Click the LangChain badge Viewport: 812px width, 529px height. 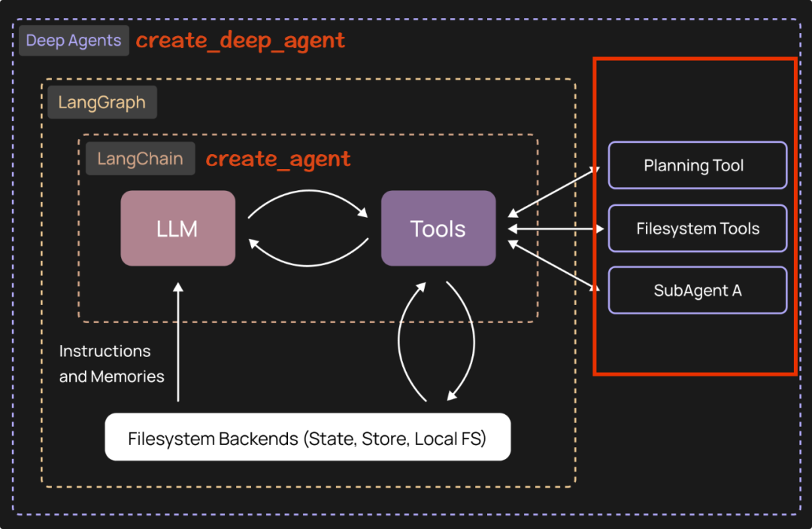(x=140, y=159)
